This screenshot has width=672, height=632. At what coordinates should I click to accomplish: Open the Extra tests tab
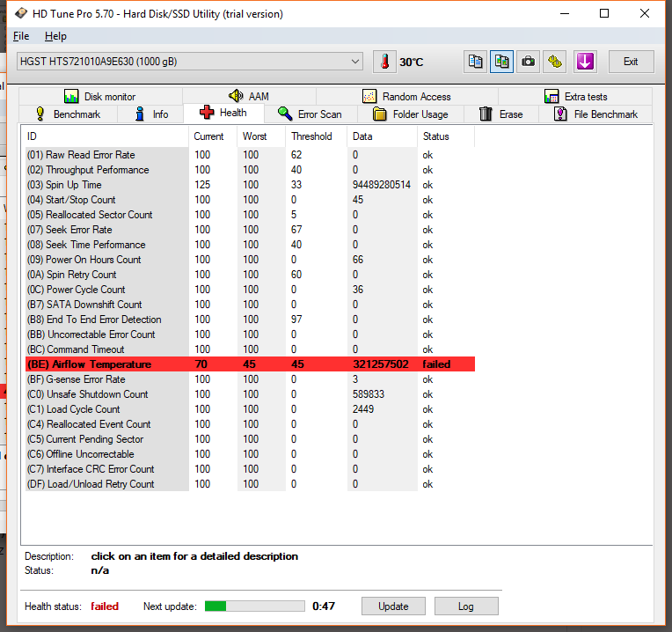coord(575,97)
